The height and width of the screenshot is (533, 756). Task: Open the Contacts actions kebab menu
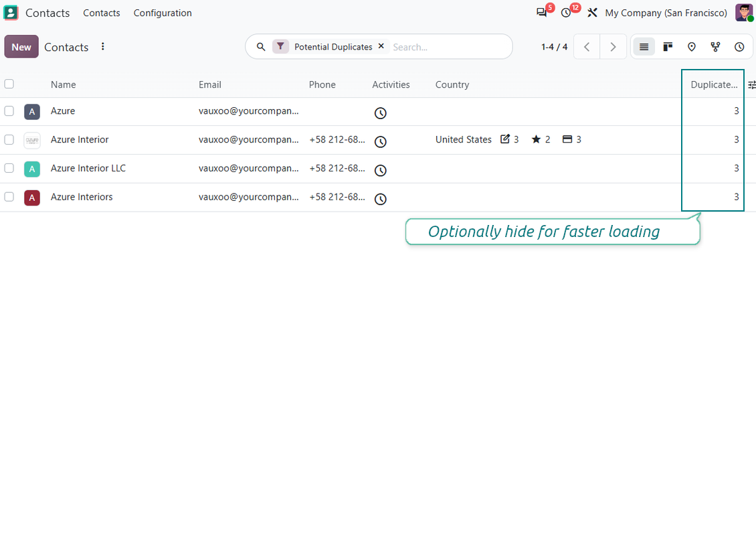[103, 47]
